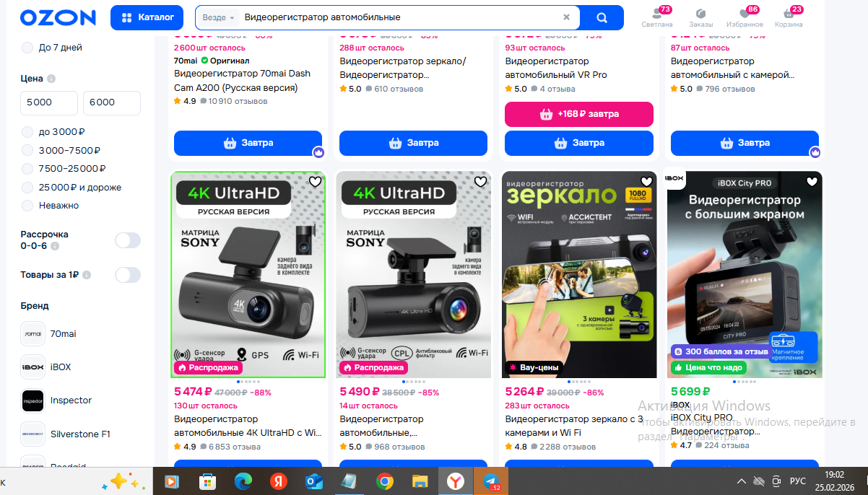Expand the Везде search scope dropdown
This screenshot has height=495, width=868.
(220, 17)
